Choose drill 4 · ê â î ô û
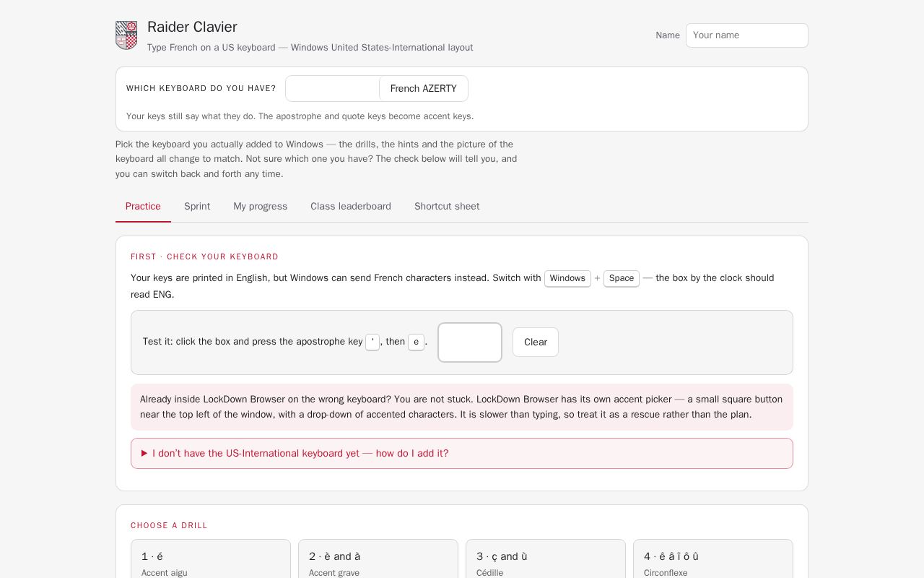924x578 pixels. [713, 559]
